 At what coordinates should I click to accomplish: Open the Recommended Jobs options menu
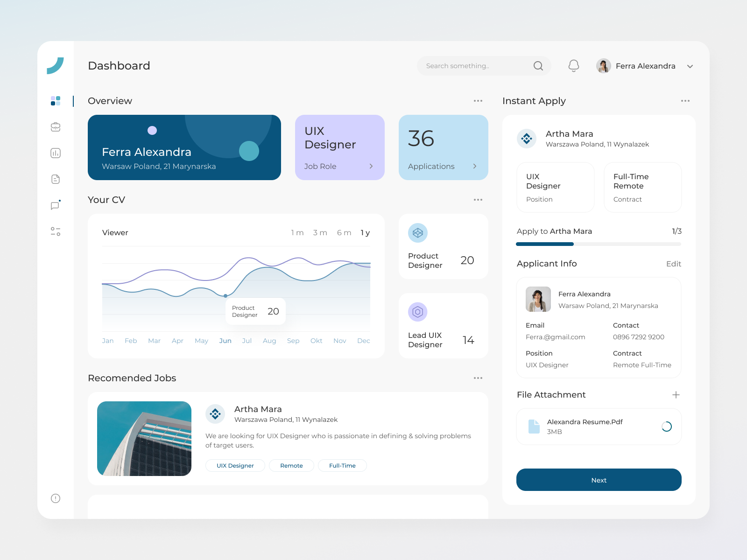coord(478,378)
